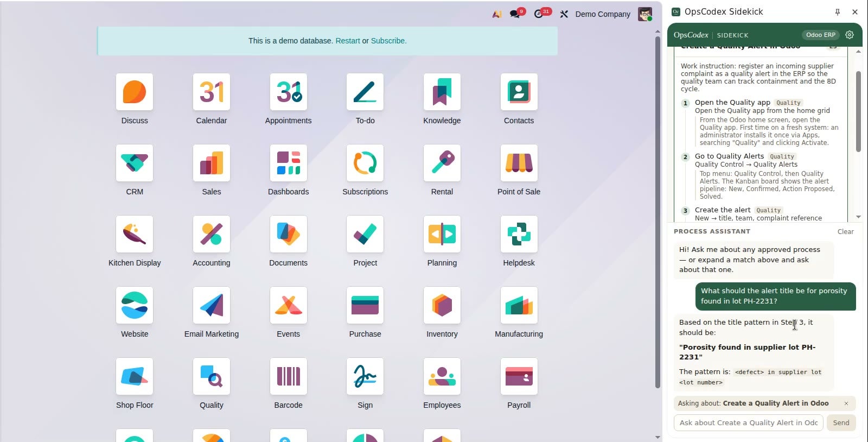Viewport: 868px width, 442px height.
Task: Open the Point of Sale app
Action: [x=519, y=163]
